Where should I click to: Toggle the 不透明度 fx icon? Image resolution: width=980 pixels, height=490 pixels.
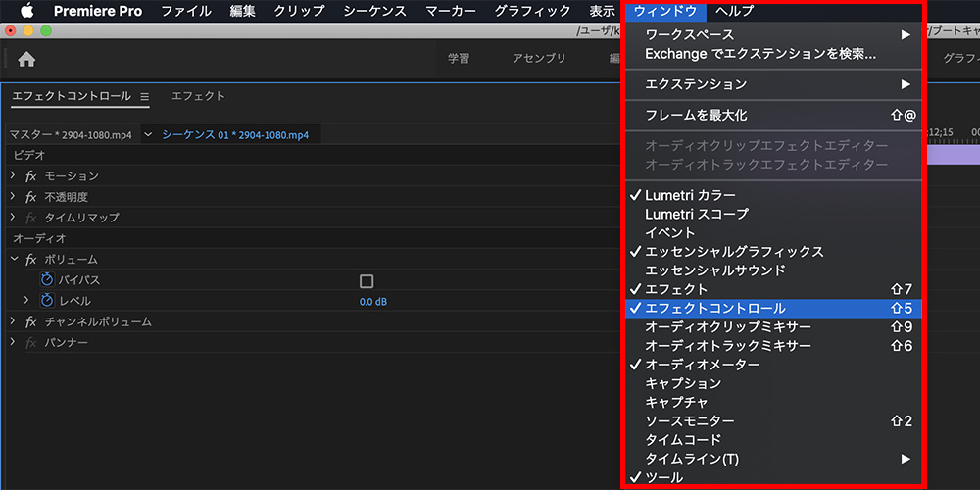coord(30,197)
